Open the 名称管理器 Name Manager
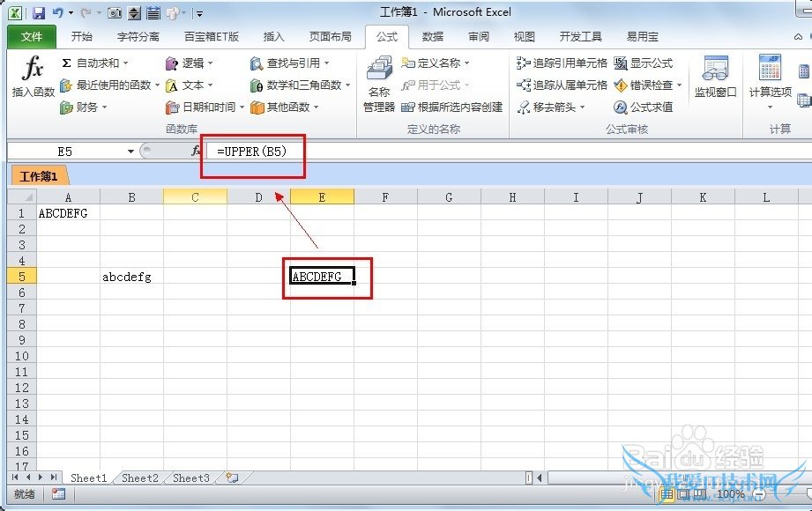The height and width of the screenshot is (511, 812). coord(379,84)
